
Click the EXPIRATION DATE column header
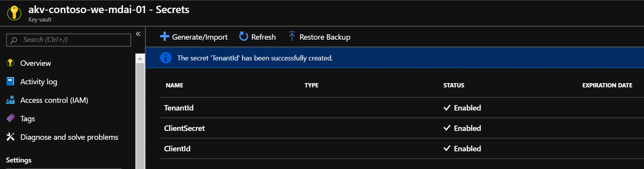pos(607,85)
